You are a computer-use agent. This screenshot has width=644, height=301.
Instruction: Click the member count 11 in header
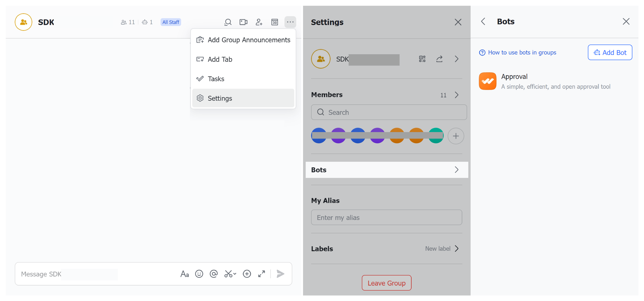[x=128, y=22]
